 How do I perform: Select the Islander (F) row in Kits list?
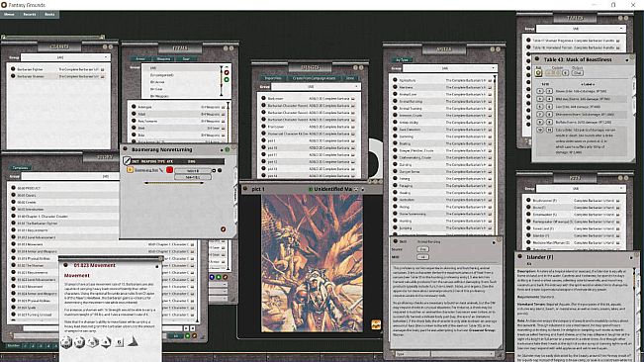(x=574, y=235)
